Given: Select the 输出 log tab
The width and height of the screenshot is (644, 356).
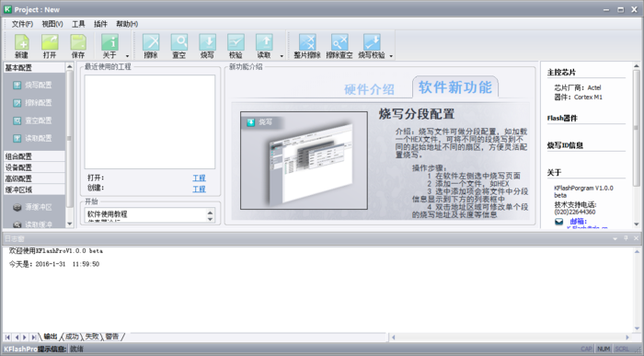Looking at the screenshot, I should [51, 337].
